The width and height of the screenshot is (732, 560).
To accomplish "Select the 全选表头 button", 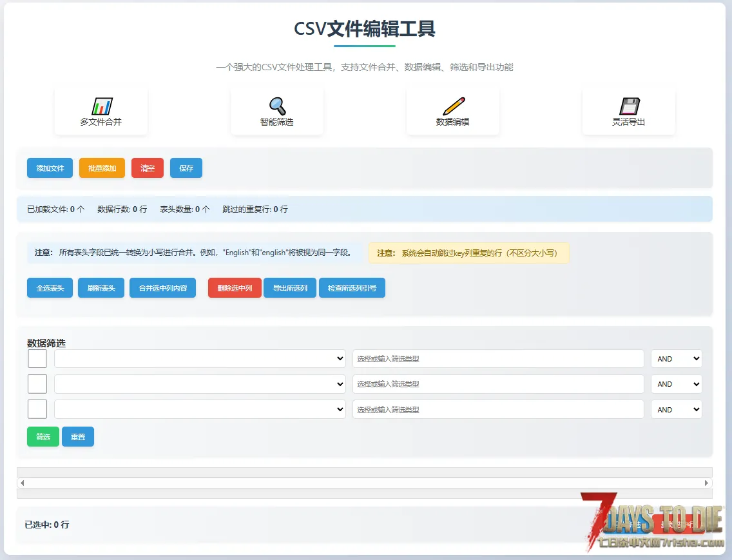I will click(x=50, y=288).
